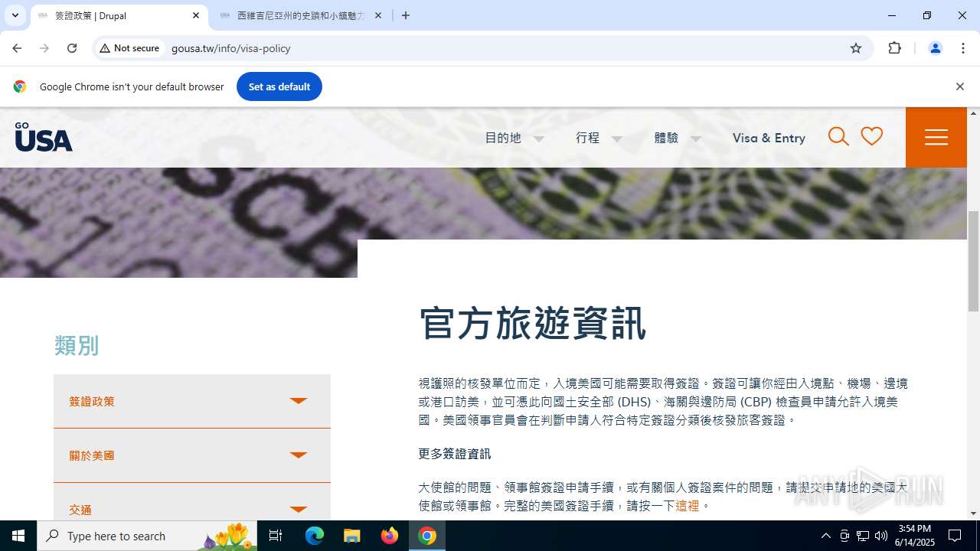The width and height of the screenshot is (980, 551).
Task: Open the 交通 category link
Action: [x=80, y=510]
